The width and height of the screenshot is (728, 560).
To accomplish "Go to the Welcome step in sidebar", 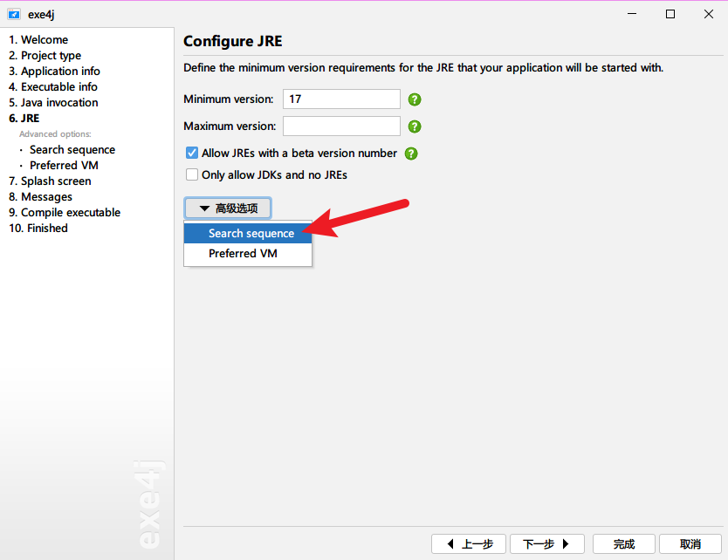I will click(38, 40).
